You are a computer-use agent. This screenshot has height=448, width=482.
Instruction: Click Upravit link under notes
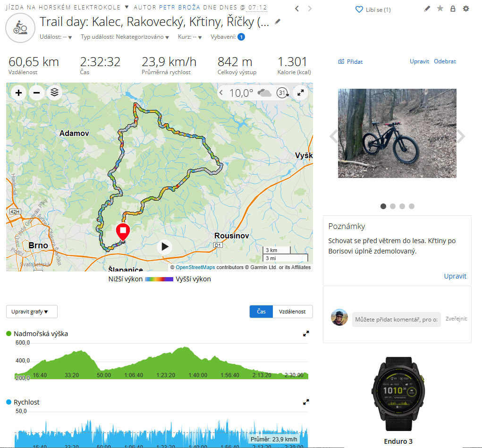pos(455,276)
